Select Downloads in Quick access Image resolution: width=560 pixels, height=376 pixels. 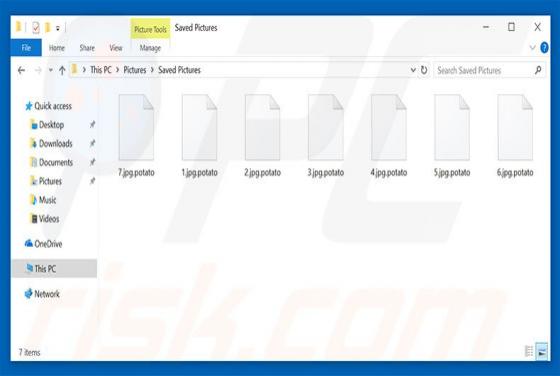click(55, 144)
